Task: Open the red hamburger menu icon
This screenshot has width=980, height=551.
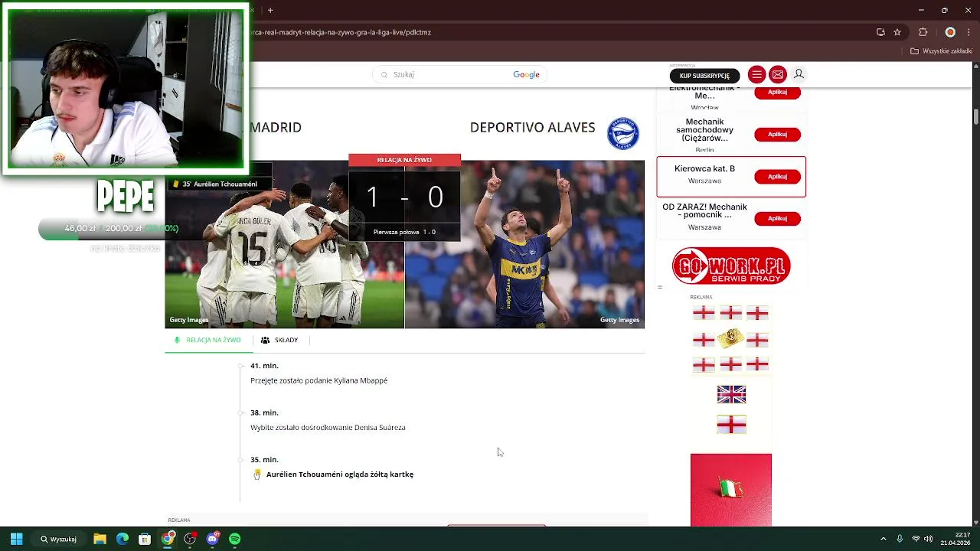Action: [756, 74]
